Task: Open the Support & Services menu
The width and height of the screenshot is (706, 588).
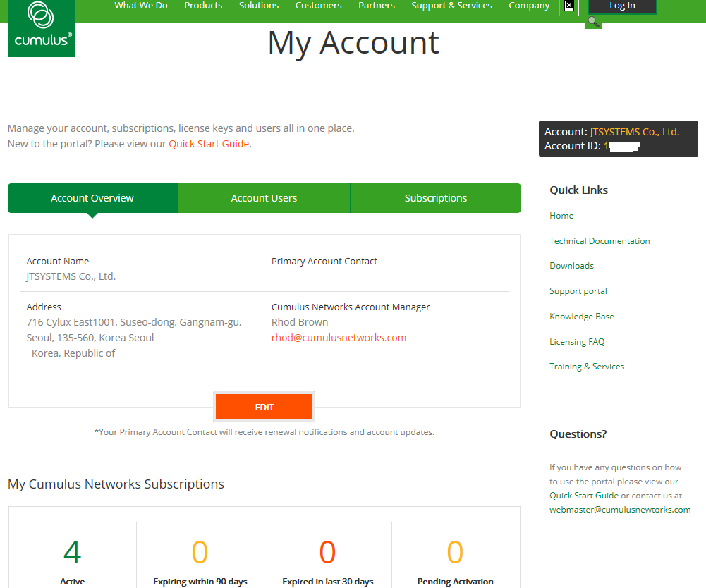Action: coord(451,6)
